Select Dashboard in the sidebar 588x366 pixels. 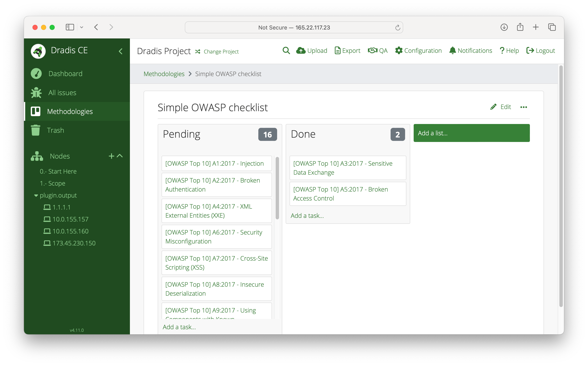click(65, 74)
